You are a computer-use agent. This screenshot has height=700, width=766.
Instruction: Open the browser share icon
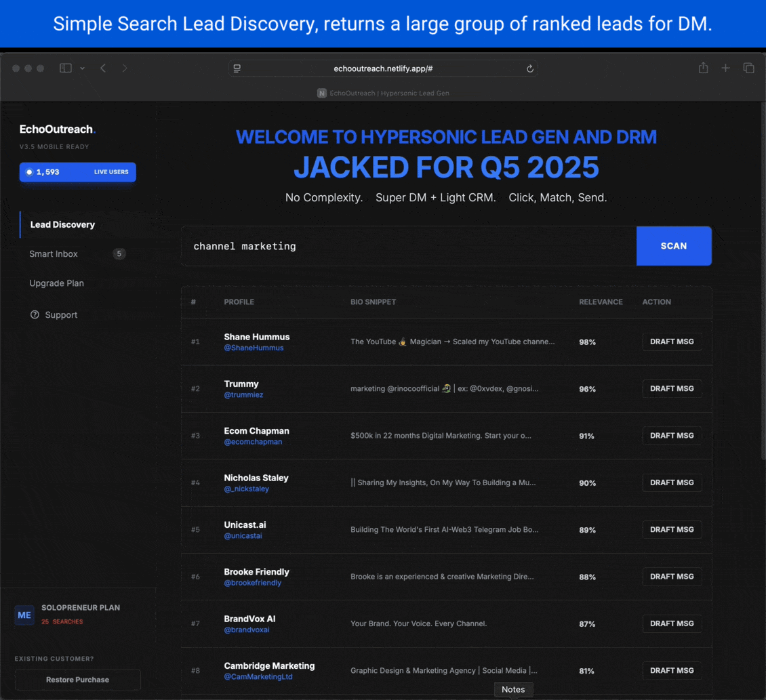tap(703, 68)
